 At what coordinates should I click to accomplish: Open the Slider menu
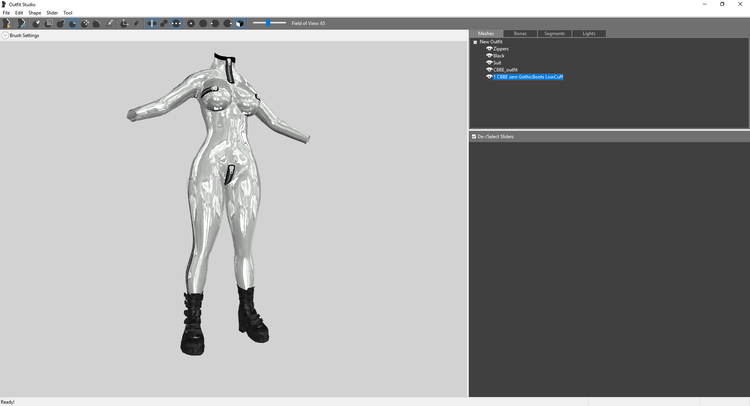(52, 13)
